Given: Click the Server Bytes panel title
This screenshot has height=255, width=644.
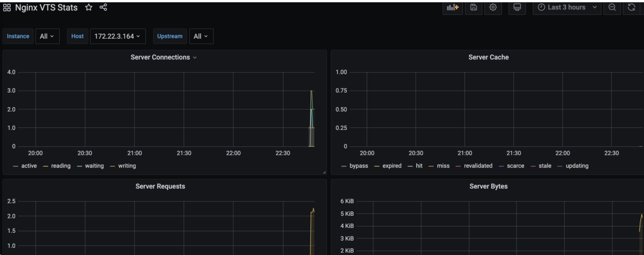Looking at the screenshot, I should (489, 186).
